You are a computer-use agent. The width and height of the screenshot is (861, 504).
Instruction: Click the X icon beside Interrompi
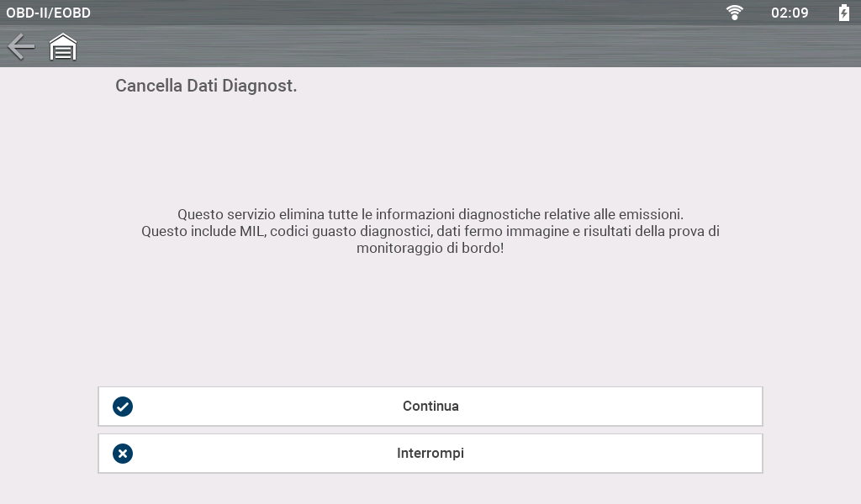(x=123, y=454)
